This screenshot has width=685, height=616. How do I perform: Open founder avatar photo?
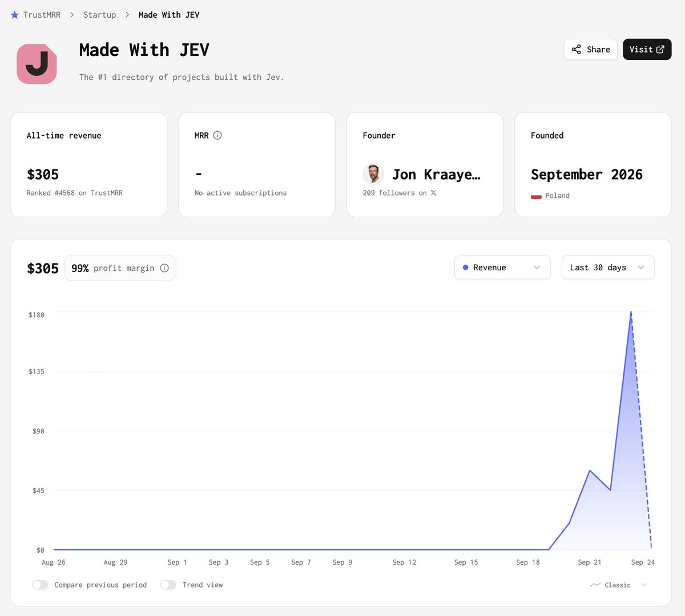click(373, 173)
